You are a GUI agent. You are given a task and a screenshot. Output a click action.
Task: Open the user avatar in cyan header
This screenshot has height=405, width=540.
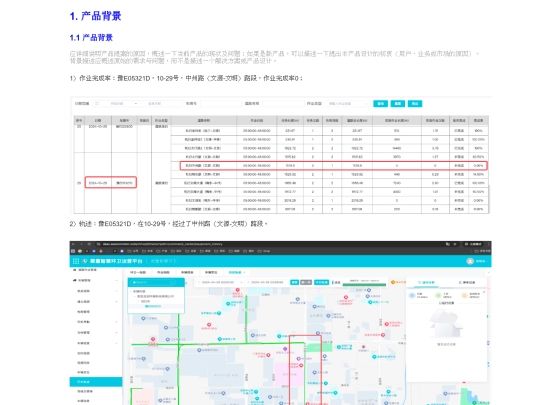click(470, 261)
